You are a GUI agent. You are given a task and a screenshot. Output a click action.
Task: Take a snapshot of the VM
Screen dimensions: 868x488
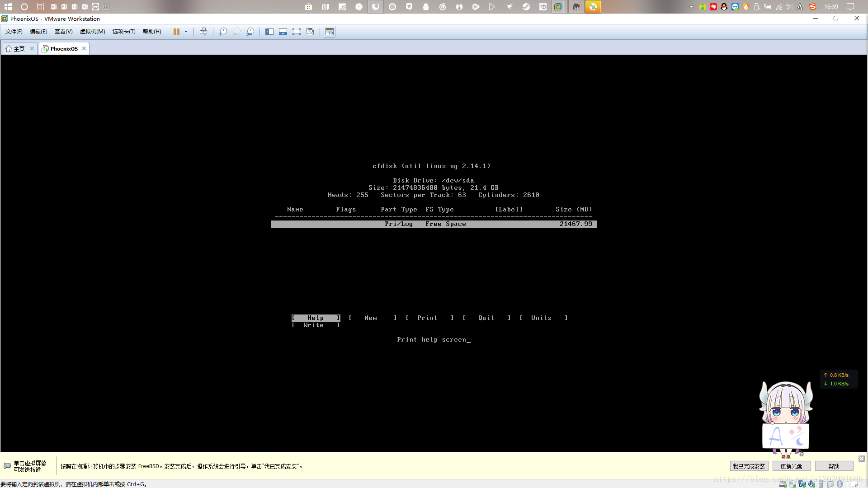point(223,32)
